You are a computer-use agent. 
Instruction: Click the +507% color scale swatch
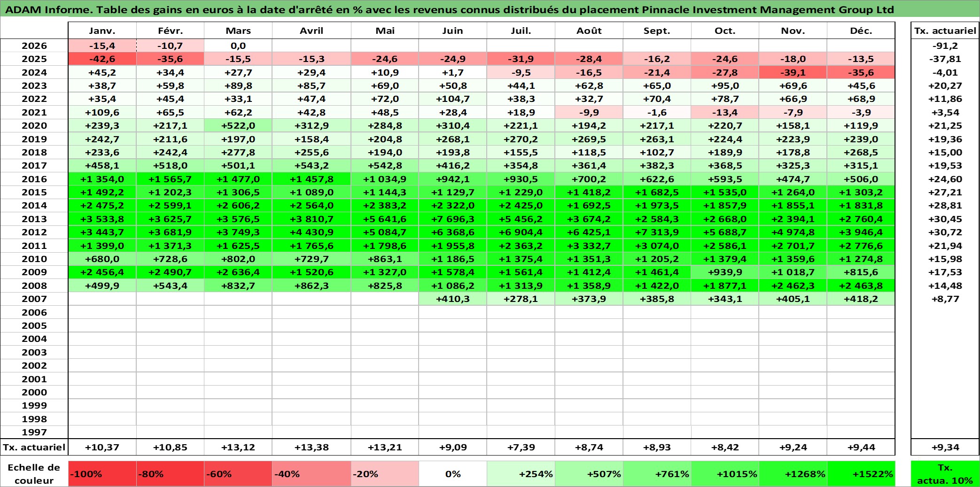click(589, 474)
